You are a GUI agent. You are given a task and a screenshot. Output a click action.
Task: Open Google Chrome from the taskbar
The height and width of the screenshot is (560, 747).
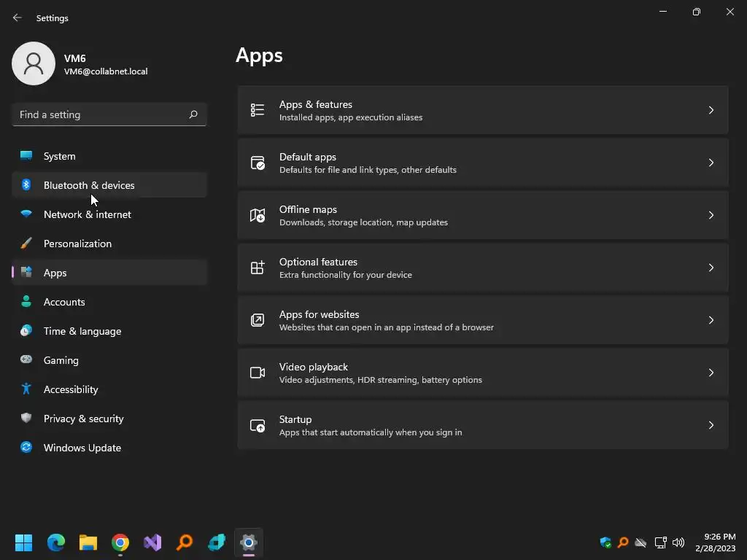click(x=120, y=542)
